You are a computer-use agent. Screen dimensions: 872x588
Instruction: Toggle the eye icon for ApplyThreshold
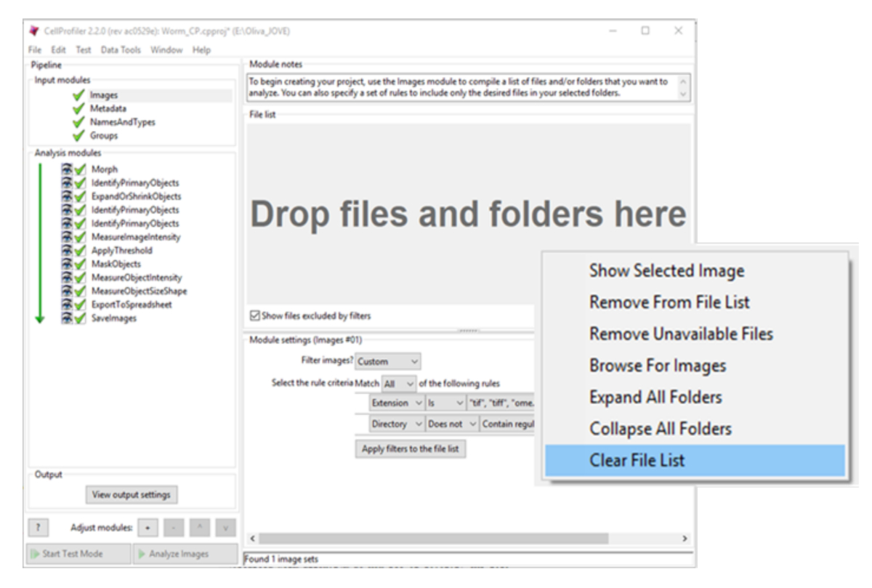pyautogui.click(x=67, y=251)
